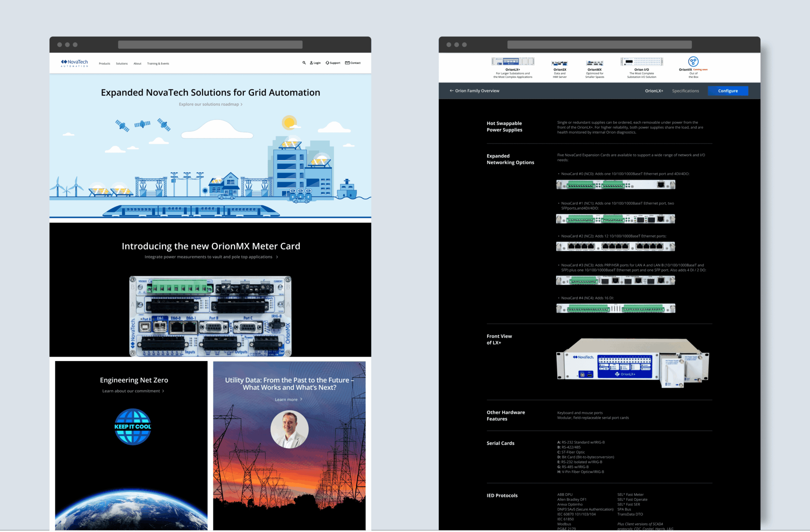The image size is (810, 532).
Task: Click the search magnifier icon
Action: [304, 63]
